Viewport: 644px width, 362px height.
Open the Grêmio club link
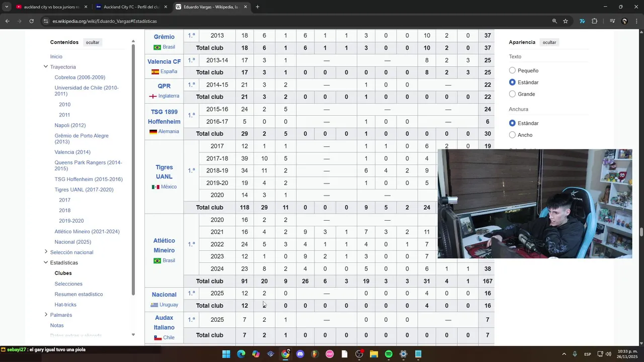[164, 37]
